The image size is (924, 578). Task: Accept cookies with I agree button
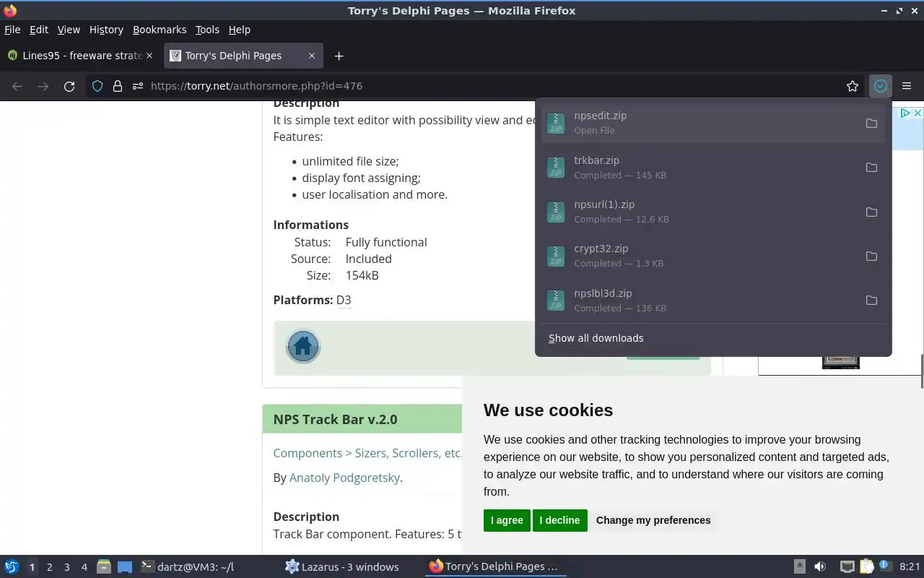tap(507, 520)
